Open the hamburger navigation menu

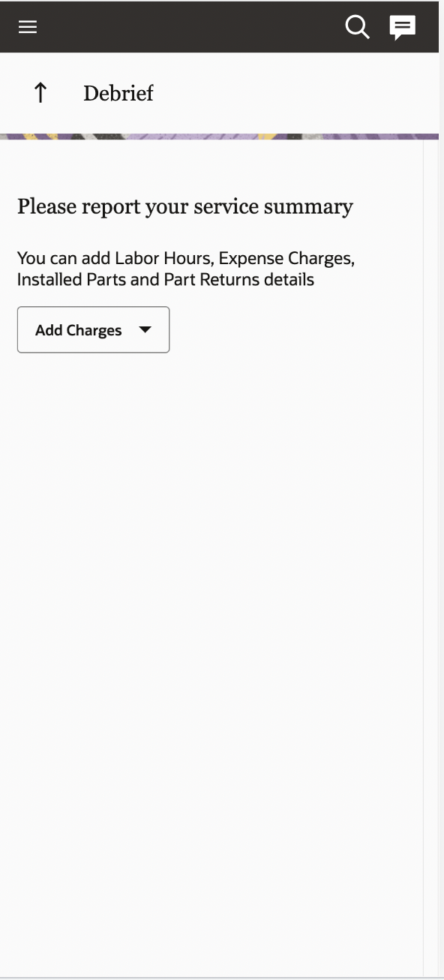point(28,27)
